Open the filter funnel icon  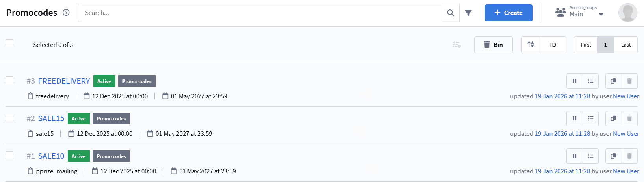pyautogui.click(x=468, y=13)
